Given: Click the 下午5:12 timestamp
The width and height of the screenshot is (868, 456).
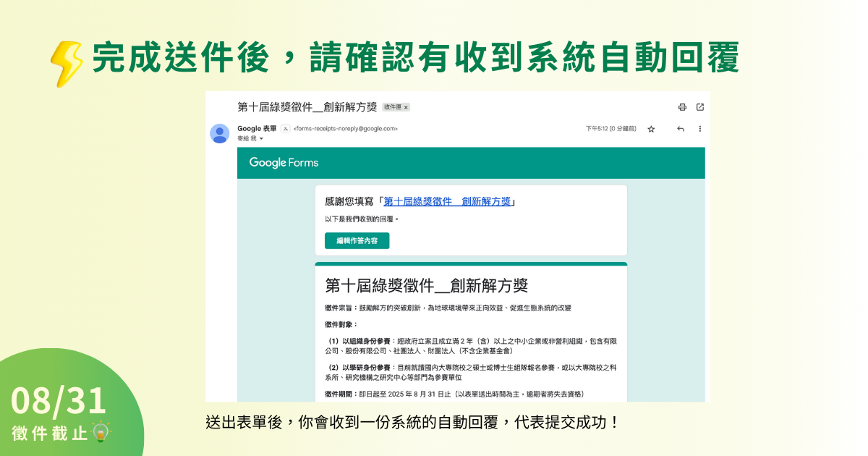Looking at the screenshot, I should click(x=610, y=129).
